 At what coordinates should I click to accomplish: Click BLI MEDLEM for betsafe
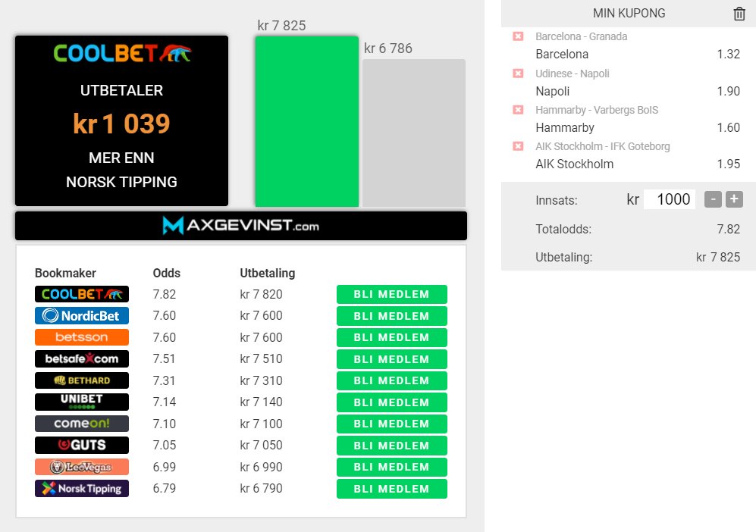391,359
